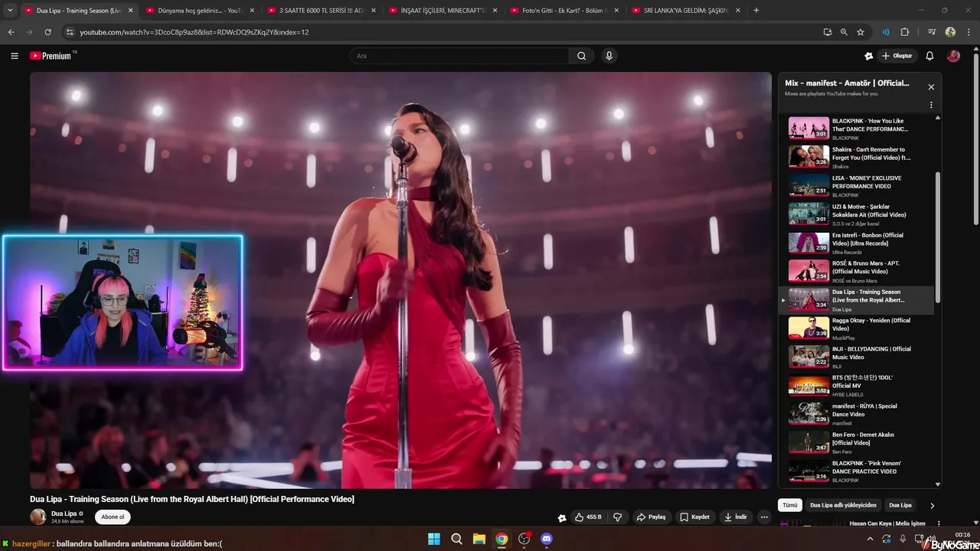Click the Paylaş share button
The image size is (980, 551).
pos(652,517)
